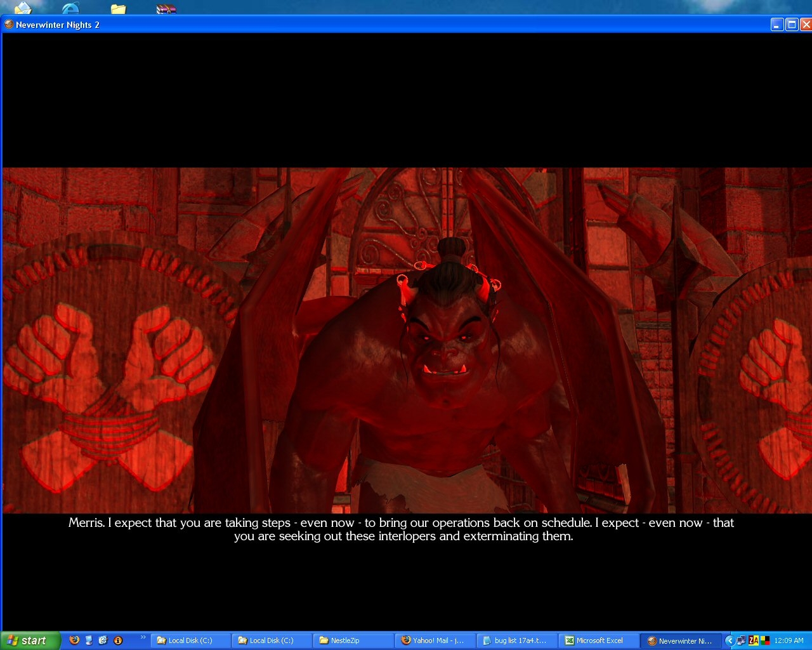Open the WinRAR books desktop icon
This screenshot has width=812, height=650.
pos(166,8)
